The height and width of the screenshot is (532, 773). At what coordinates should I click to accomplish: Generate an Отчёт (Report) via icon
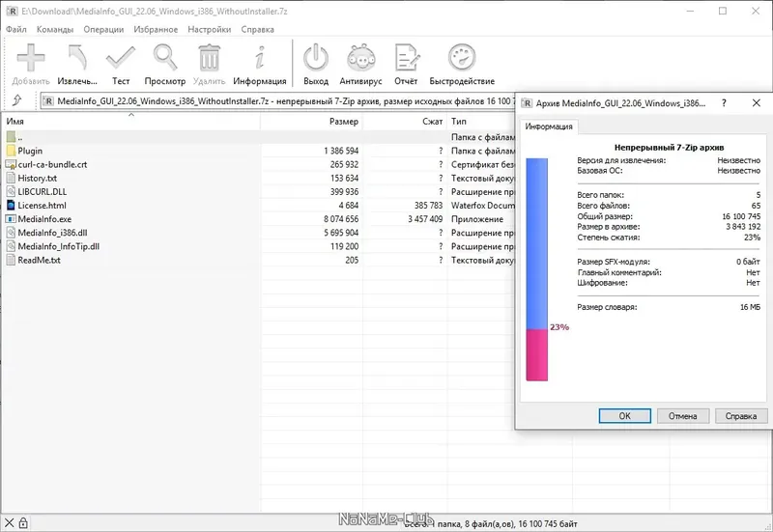tap(406, 58)
